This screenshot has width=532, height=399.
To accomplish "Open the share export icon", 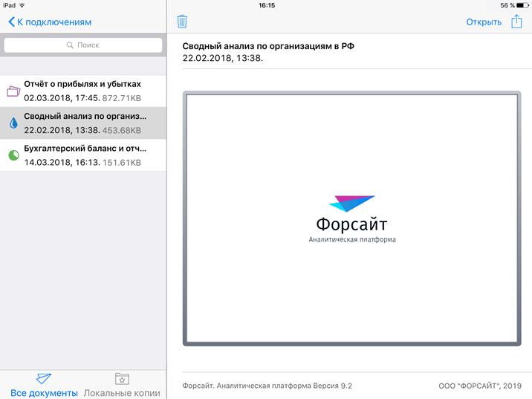I will [x=516, y=22].
